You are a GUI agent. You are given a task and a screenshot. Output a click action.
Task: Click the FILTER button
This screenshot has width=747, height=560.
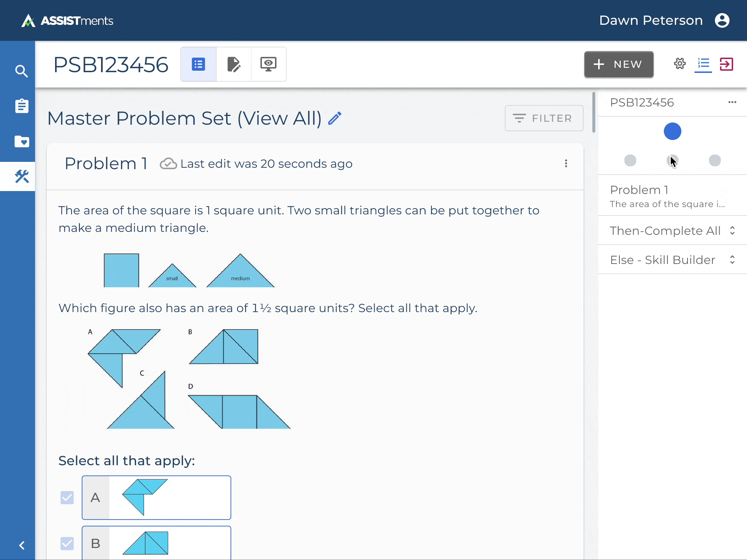tap(544, 118)
